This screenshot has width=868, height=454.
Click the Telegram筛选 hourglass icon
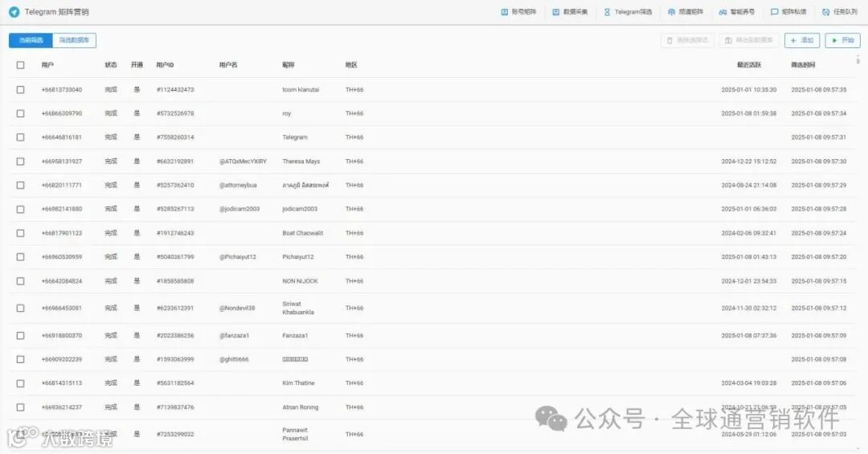[x=608, y=11]
